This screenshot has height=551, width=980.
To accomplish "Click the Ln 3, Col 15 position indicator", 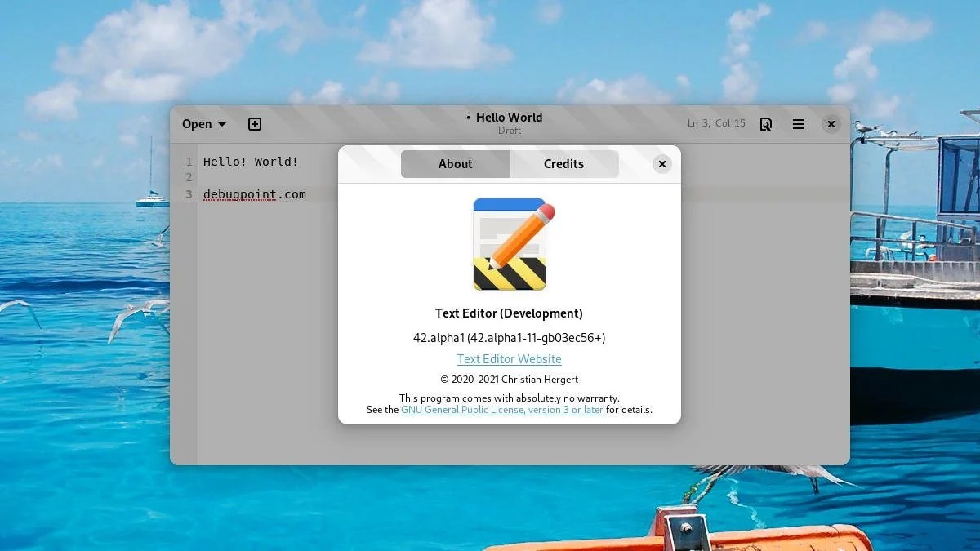I will [x=716, y=122].
